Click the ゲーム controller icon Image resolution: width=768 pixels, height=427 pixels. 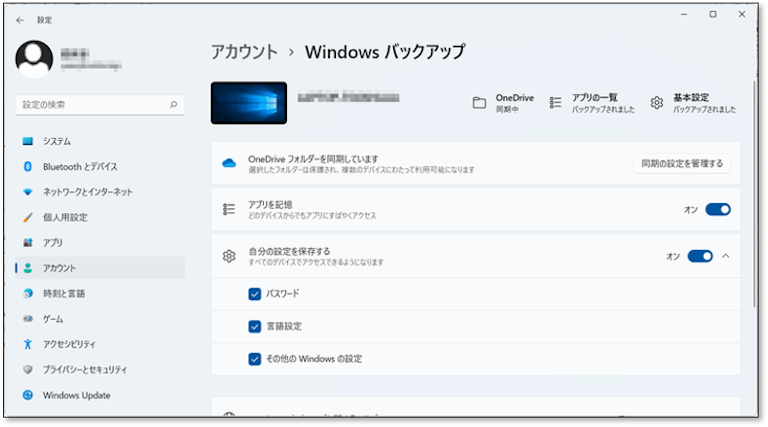click(x=28, y=319)
